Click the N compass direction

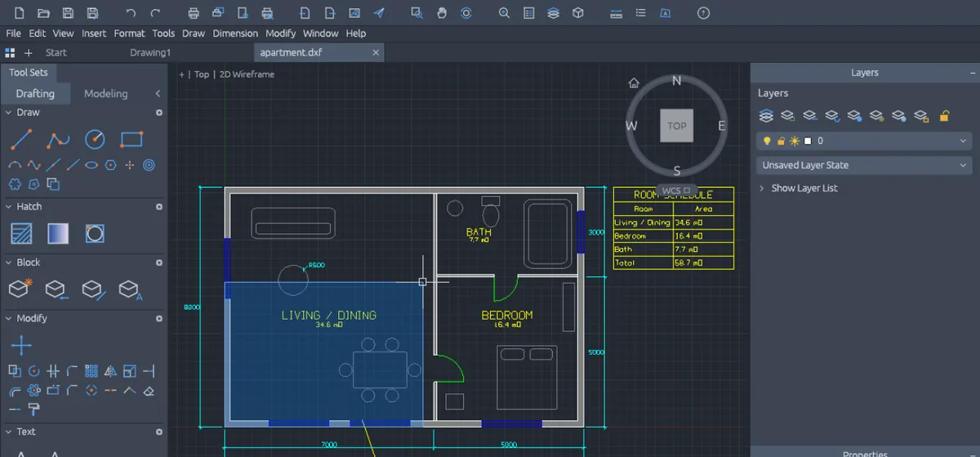click(676, 80)
